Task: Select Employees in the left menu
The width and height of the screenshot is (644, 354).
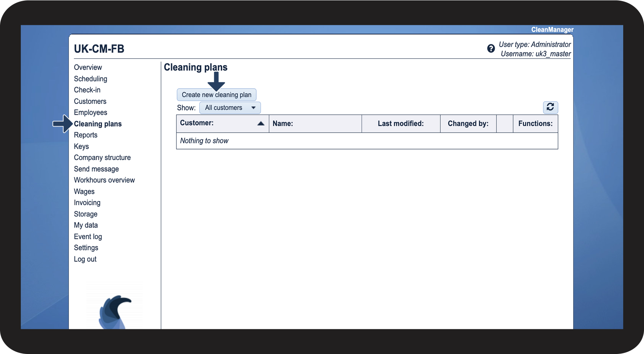Action: click(90, 113)
